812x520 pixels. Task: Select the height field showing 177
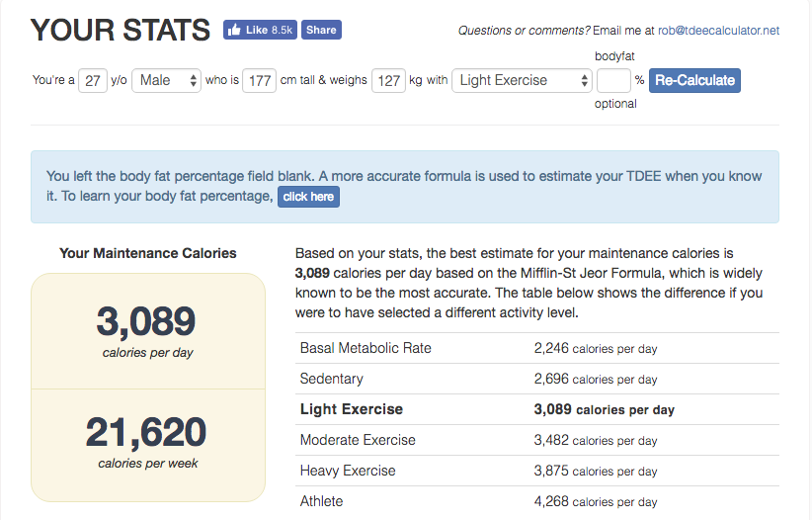point(260,81)
